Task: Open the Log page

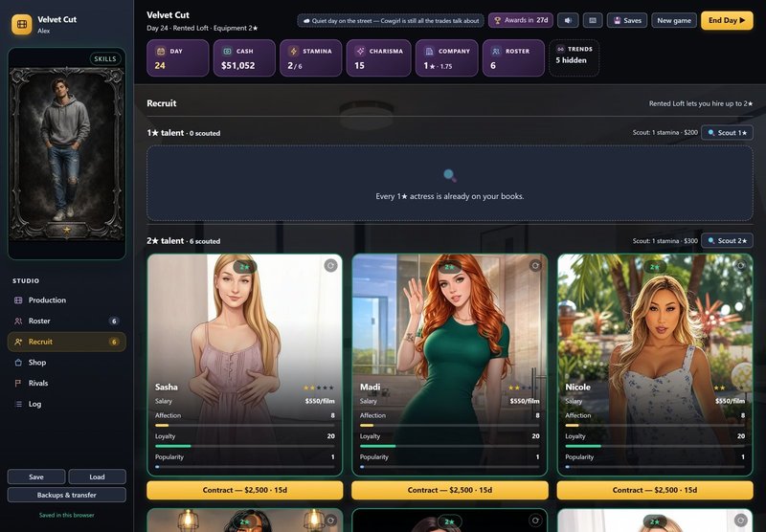Action: click(66, 404)
